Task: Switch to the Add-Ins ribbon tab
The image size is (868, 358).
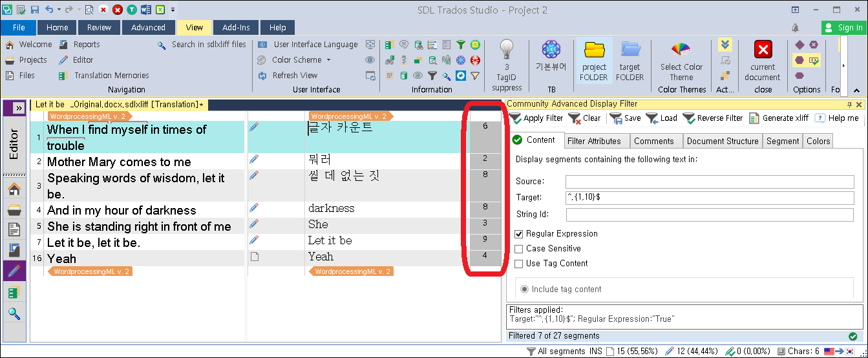Action: (x=237, y=28)
